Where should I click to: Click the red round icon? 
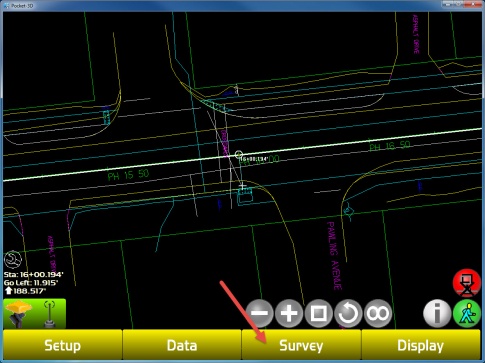(x=467, y=283)
